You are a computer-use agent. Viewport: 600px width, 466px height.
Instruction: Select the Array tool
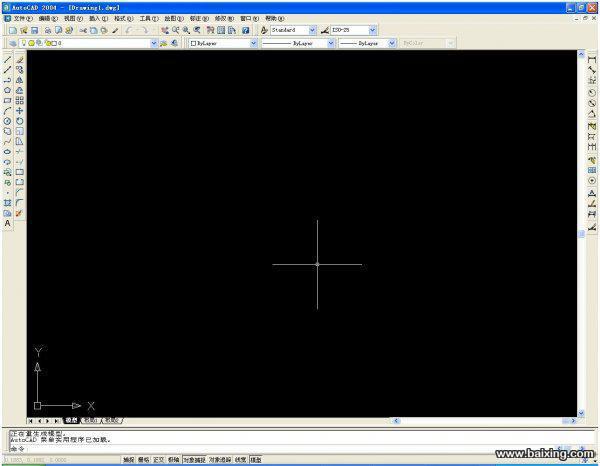pyautogui.click(x=20, y=100)
